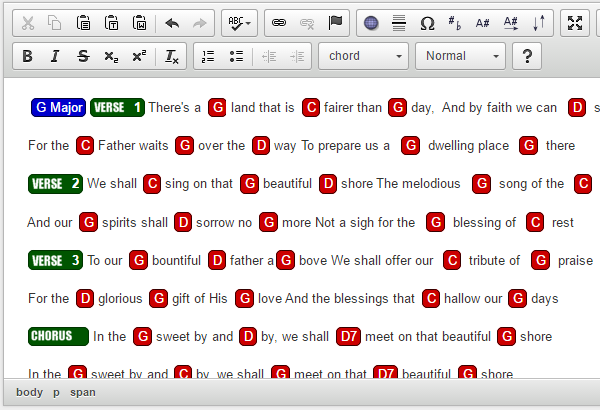
Task: Open the Normal format dropdown
Action: [460, 56]
